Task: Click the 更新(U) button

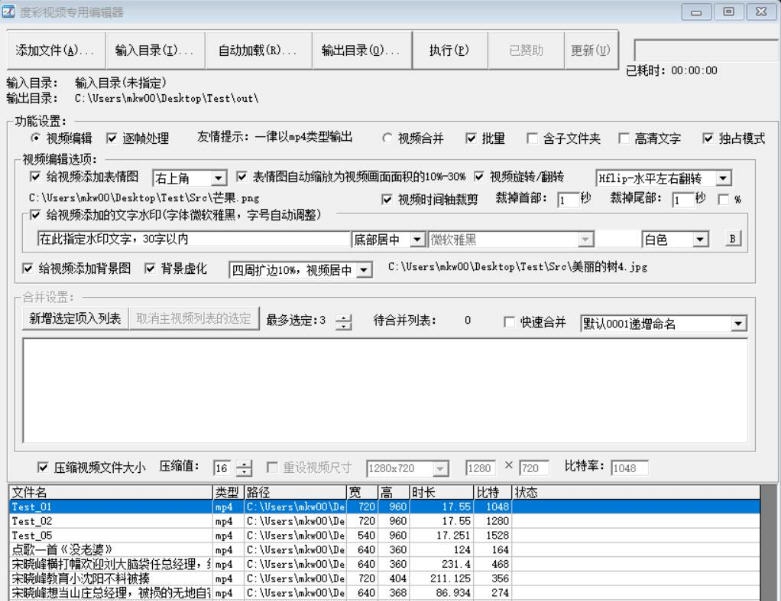Action: [x=591, y=50]
